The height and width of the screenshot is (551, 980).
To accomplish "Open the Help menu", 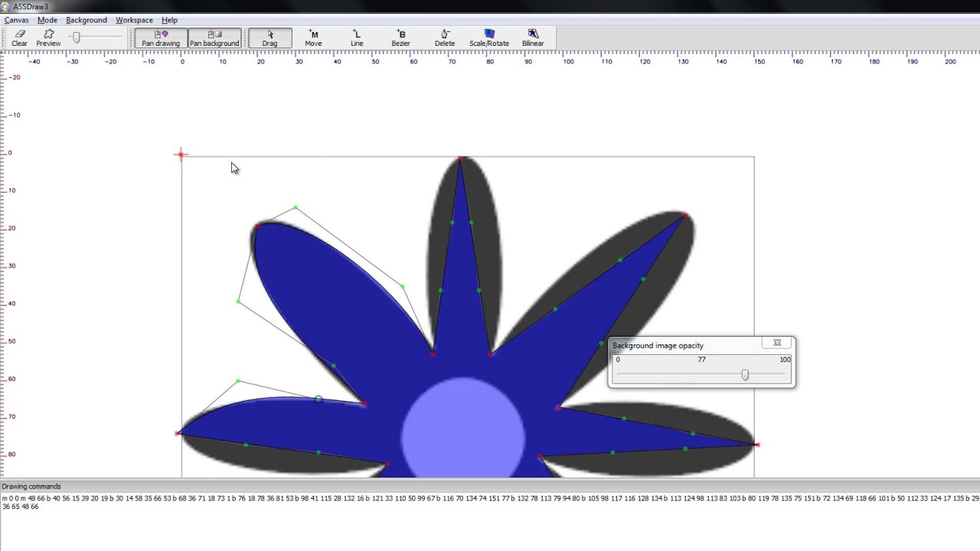I will coord(169,20).
